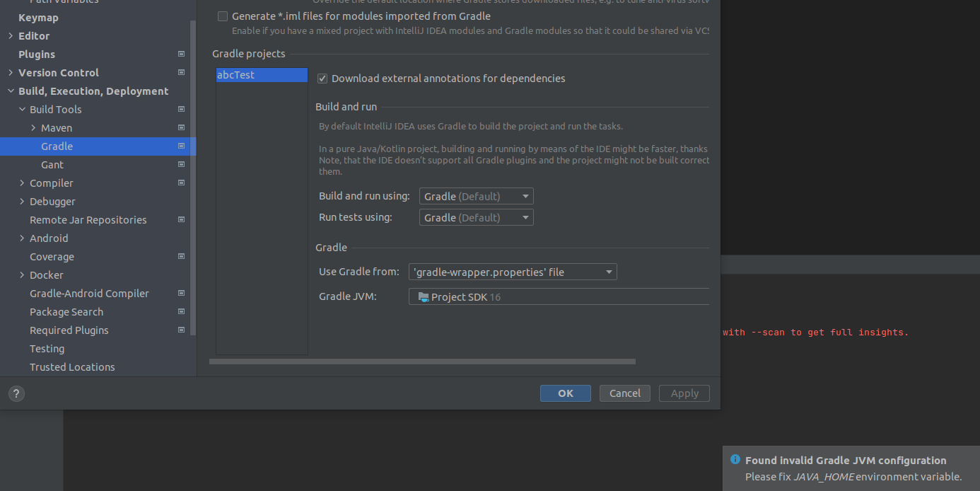Screen dimensions: 980x491
Task: Click the Found invalid Gradle JVM configuration notification
Action: coord(851,468)
